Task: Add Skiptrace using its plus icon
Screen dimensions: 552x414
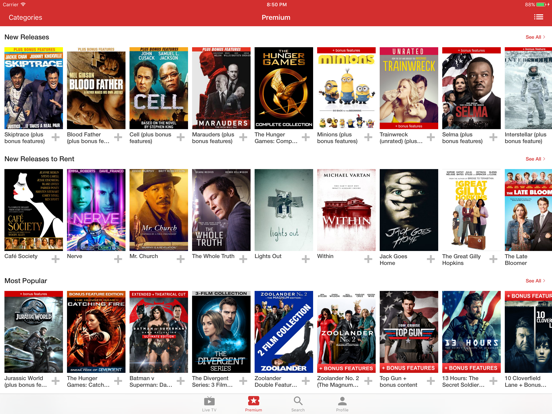Action: coord(56,137)
